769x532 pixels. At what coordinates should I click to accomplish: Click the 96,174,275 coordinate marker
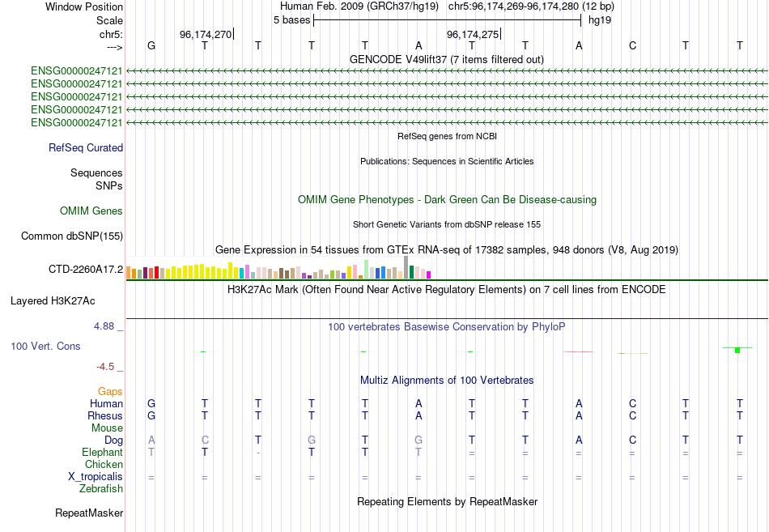472,34
